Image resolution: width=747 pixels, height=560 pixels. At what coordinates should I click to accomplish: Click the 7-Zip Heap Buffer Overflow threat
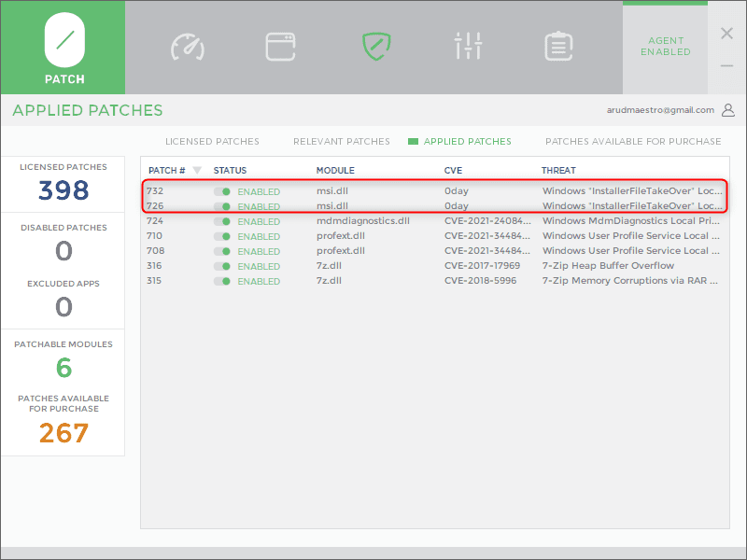608,265
